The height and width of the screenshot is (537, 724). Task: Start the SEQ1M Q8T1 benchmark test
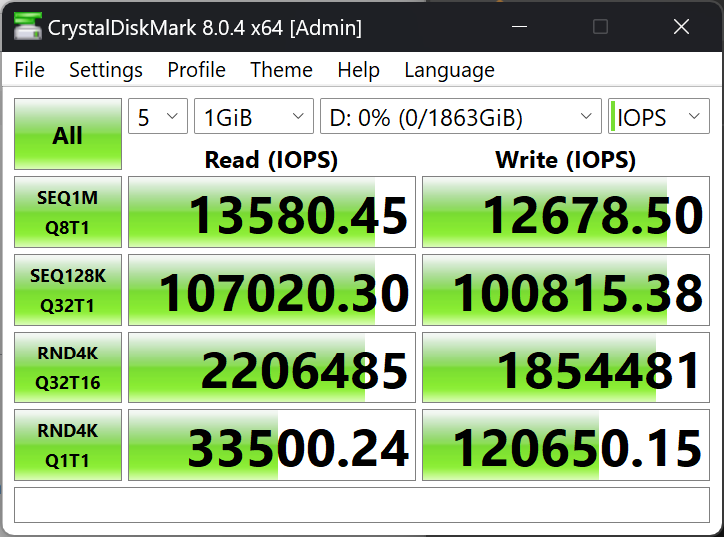pos(67,212)
